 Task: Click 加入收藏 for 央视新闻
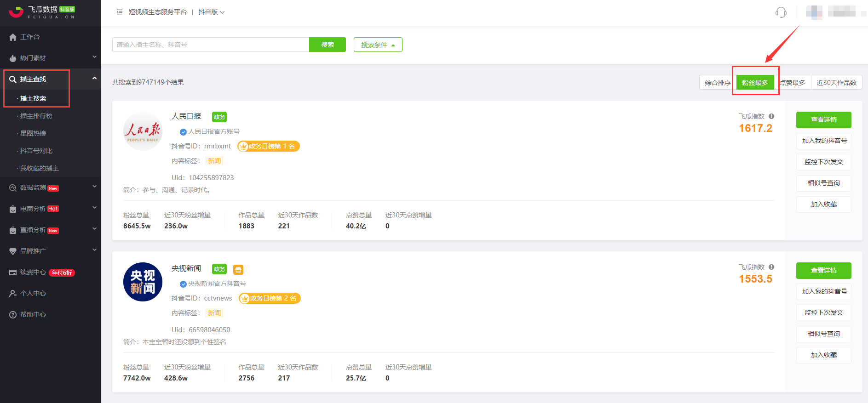(823, 355)
